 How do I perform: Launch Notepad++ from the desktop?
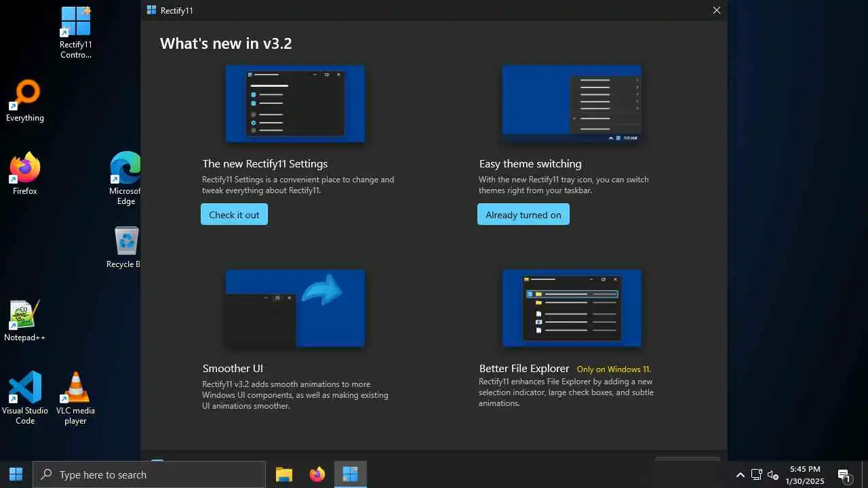pos(25,321)
